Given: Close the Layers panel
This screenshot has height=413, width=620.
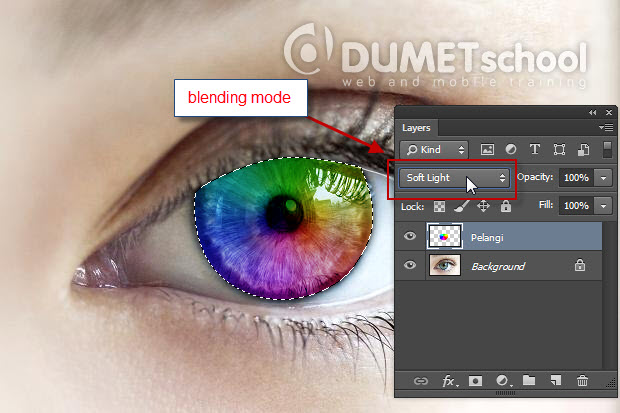Looking at the screenshot, I should click(x=609, y=113).
